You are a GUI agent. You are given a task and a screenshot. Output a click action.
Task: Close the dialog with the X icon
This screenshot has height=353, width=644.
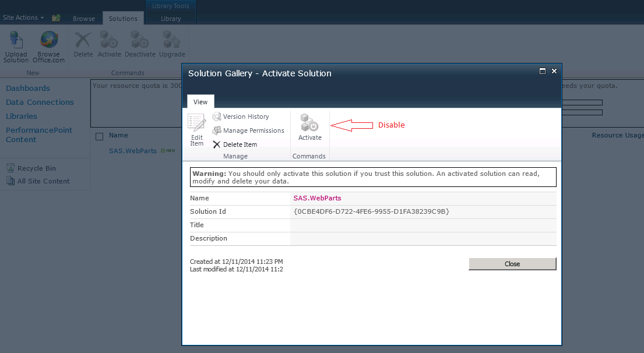[554, 71]
